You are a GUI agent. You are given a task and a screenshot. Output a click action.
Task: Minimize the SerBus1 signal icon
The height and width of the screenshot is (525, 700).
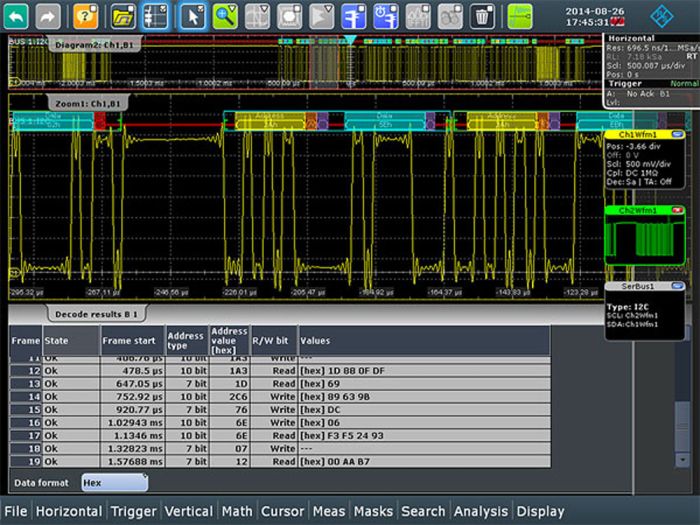(x=677, y=286)
